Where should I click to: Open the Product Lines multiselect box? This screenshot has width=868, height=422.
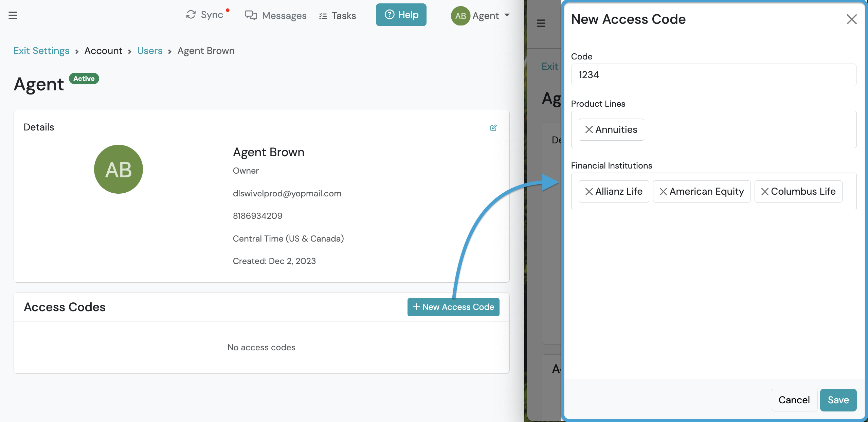(714, 129)
